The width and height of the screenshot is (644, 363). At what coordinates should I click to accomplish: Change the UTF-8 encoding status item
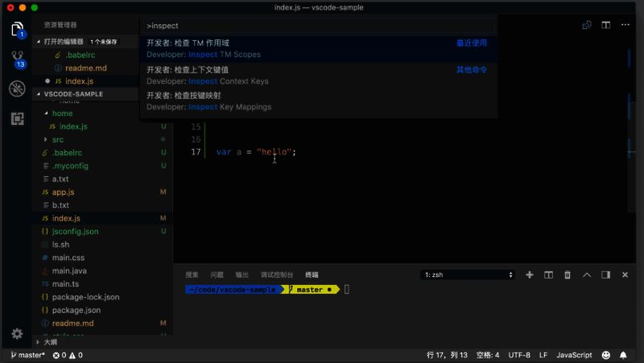click(x=519, y=355)
